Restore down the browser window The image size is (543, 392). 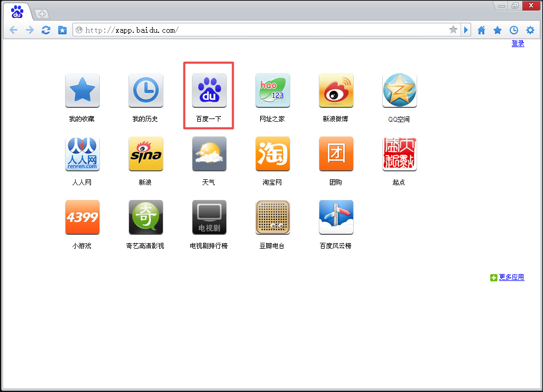515,6
